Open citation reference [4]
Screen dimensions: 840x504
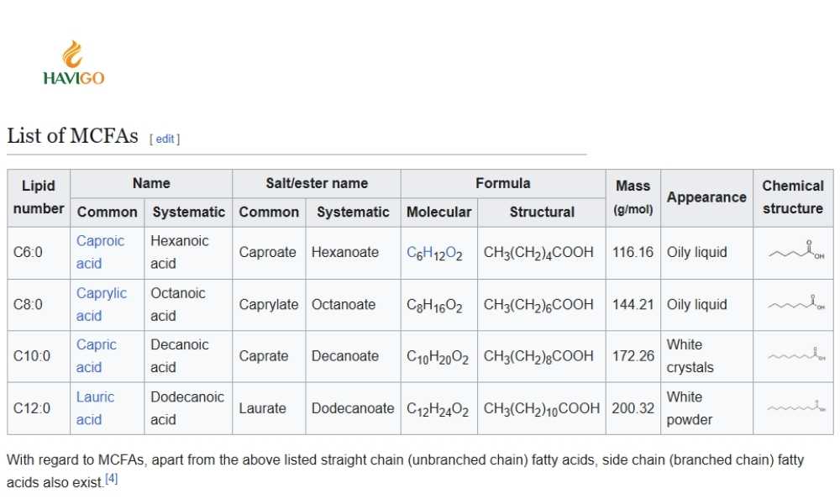(x=111, y=480)
